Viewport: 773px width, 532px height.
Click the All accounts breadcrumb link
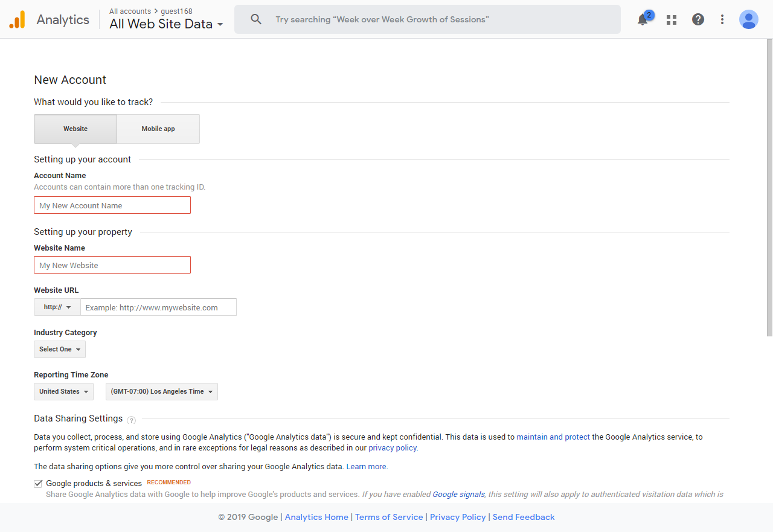tap(130, 11)
